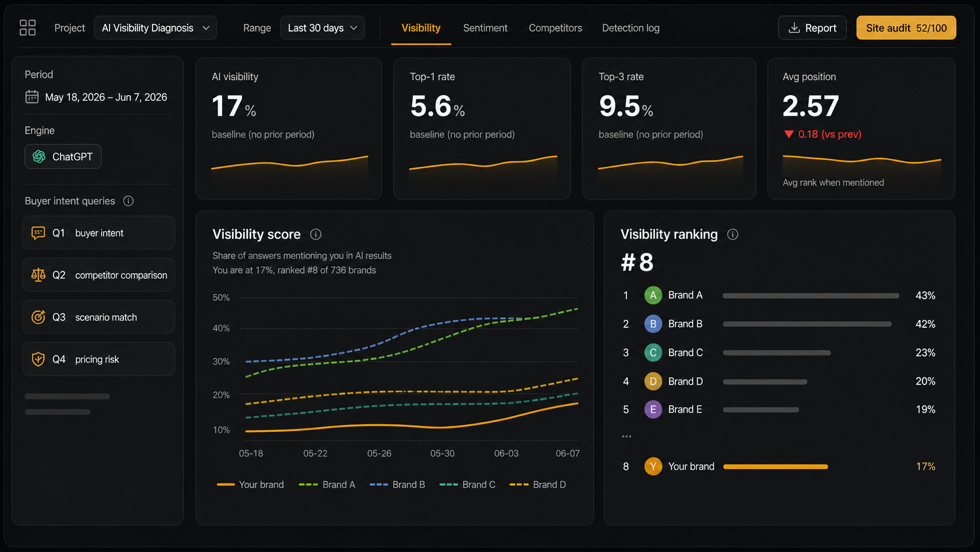This screenshot has height=552, width=980.
Task: Select the ChatGPT engine chip
Action: click(63, 157)
